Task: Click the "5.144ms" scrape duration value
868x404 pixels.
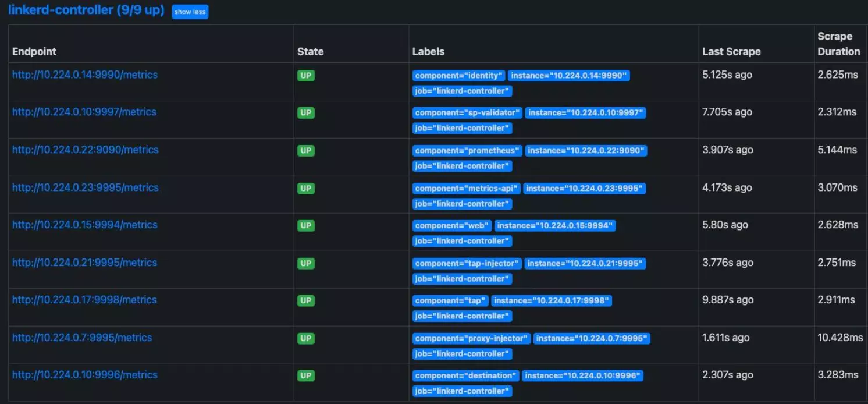Action: point(837,150)
